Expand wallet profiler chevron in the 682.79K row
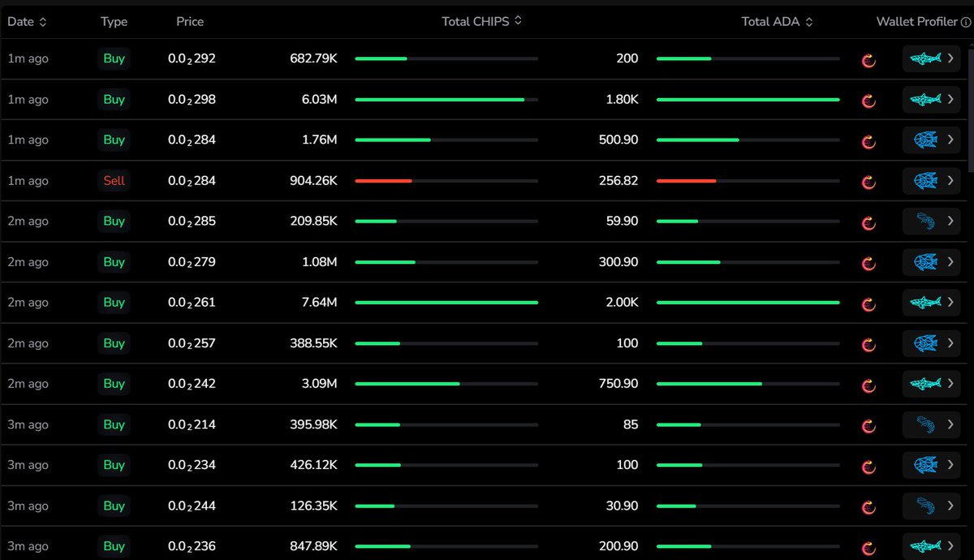This screenshot has width=974, height=560. [x=951, y=58]
